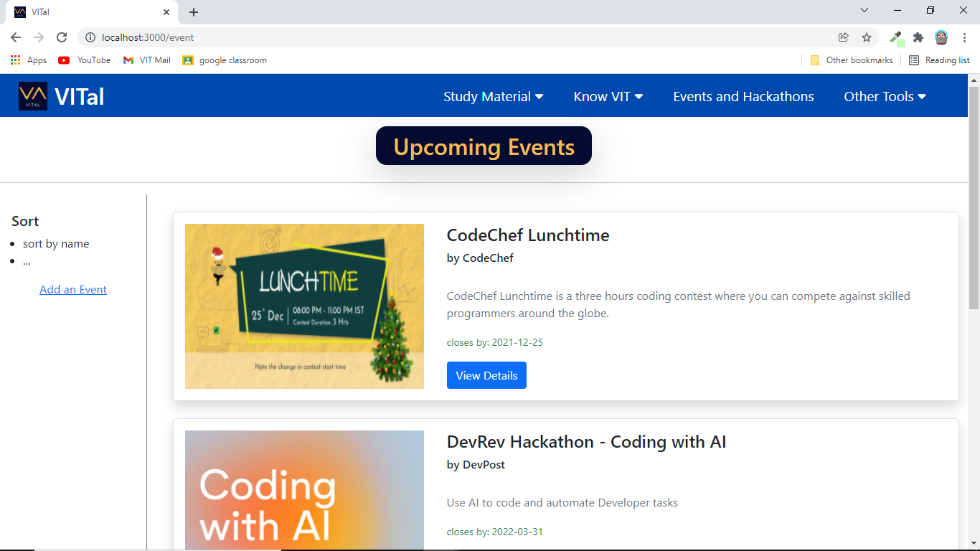Screen dimensions: 980x551
Task: Click the share page icon in address bar
Action: [x=844, y=37]
